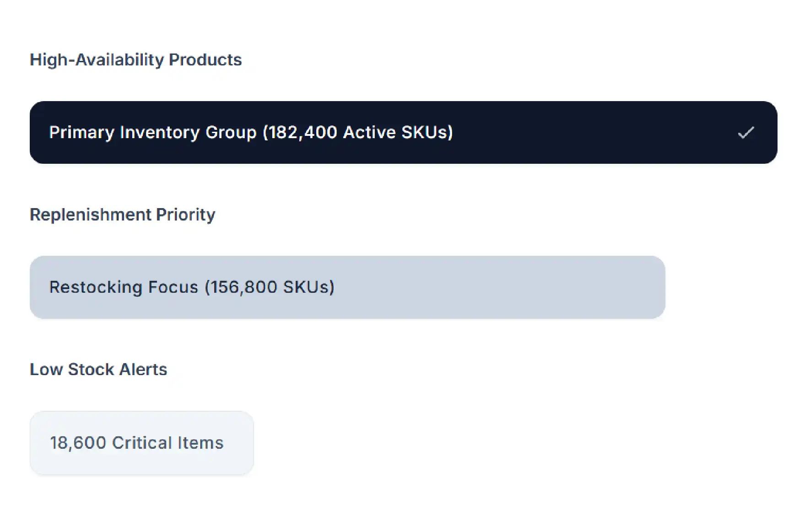Click the Replenishment Priority heading

(x=122, y=215)
